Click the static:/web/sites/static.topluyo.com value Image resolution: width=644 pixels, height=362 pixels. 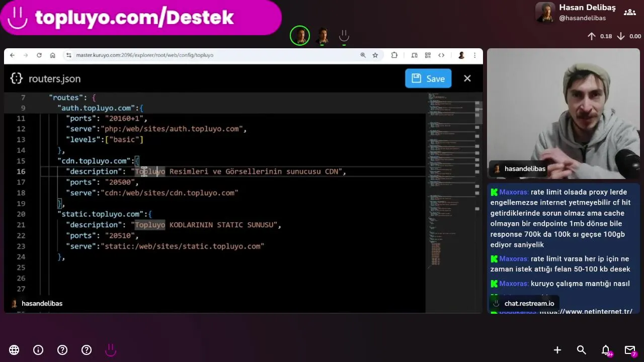point(183,246)
